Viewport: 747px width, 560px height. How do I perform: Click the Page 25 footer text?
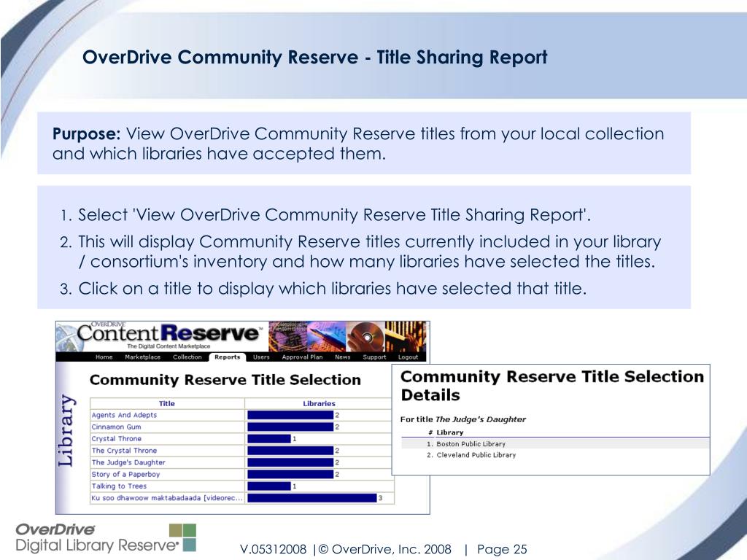(x=502, y=550)
